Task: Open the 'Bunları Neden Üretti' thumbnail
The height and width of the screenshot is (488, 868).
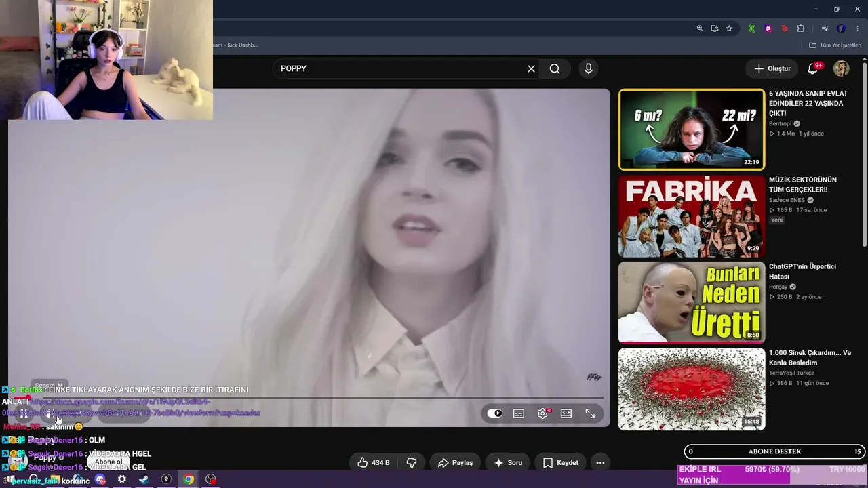Action: [692, 302]
